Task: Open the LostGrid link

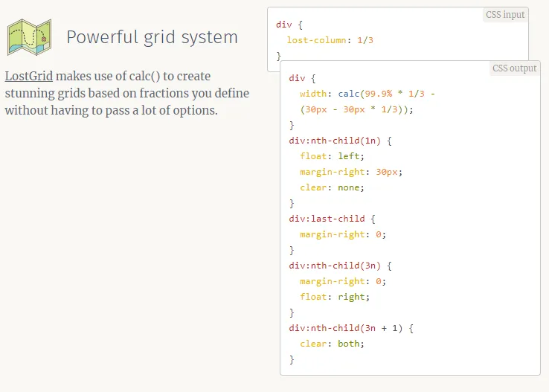Action: pyautogui.click(x=29, y=76)
